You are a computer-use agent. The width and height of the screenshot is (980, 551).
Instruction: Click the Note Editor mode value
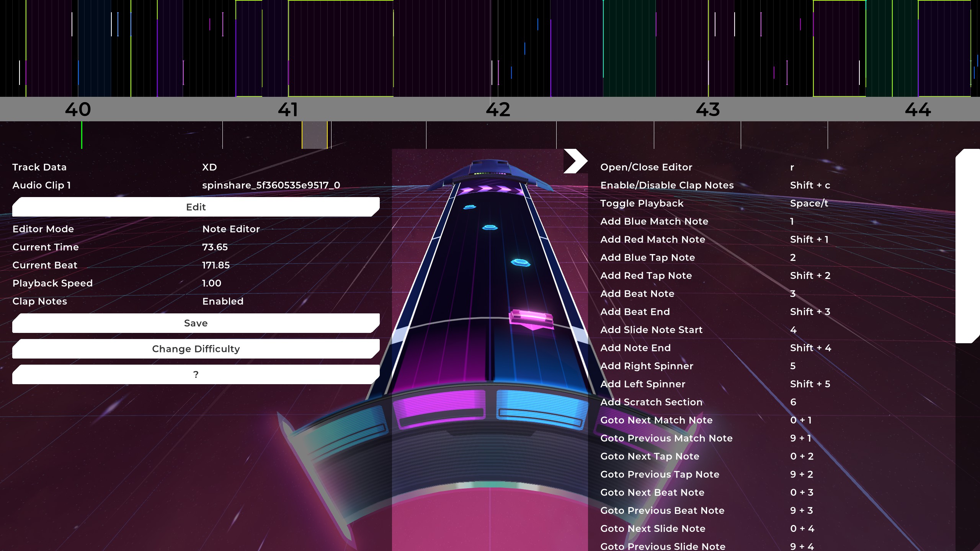(x=231, y=229)
